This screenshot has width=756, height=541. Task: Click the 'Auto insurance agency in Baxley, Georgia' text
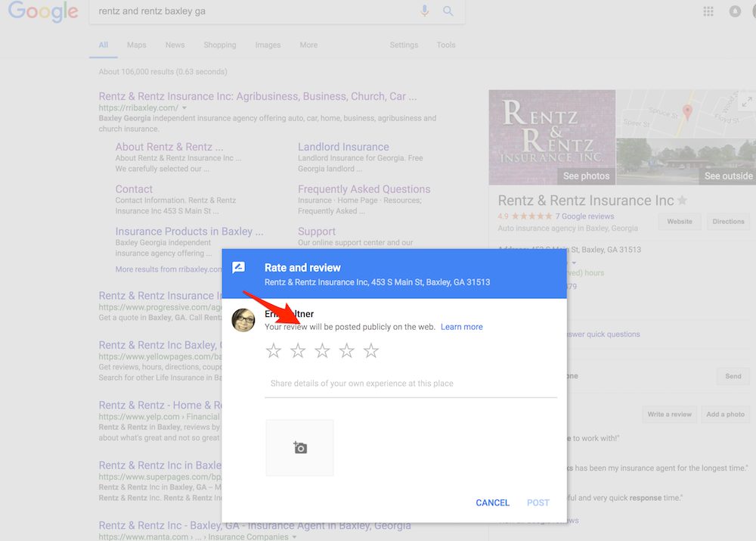[568, 229]
